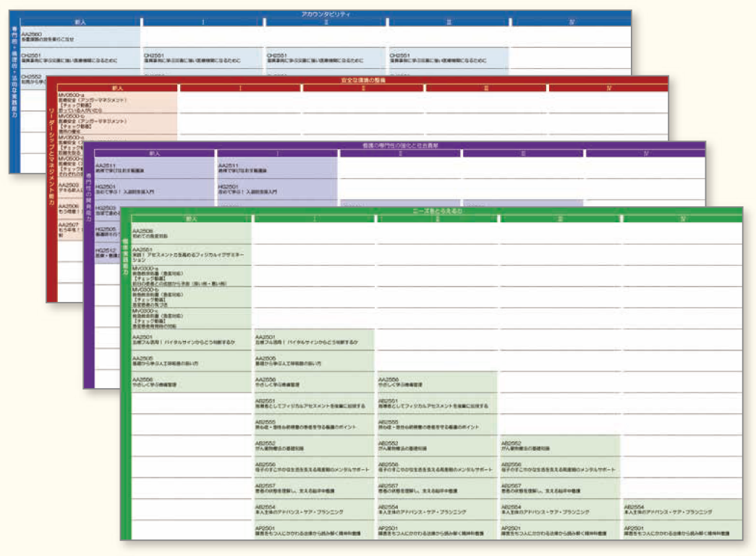Click the 新人 column header on green sheet

(192, 219)
